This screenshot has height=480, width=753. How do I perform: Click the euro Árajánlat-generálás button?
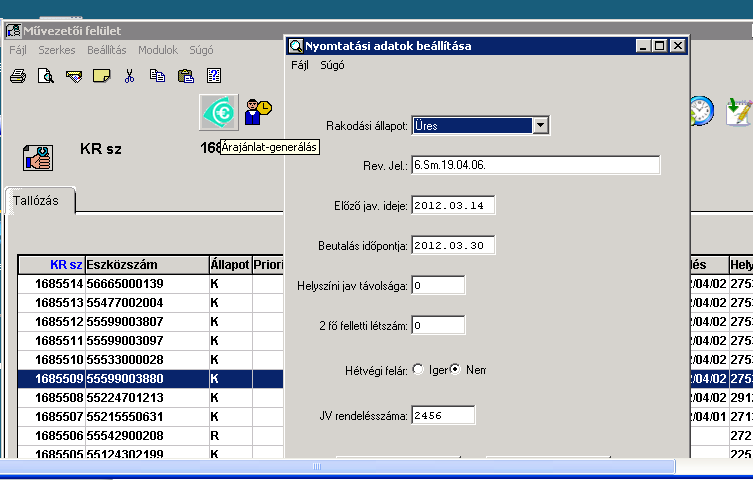219,112
